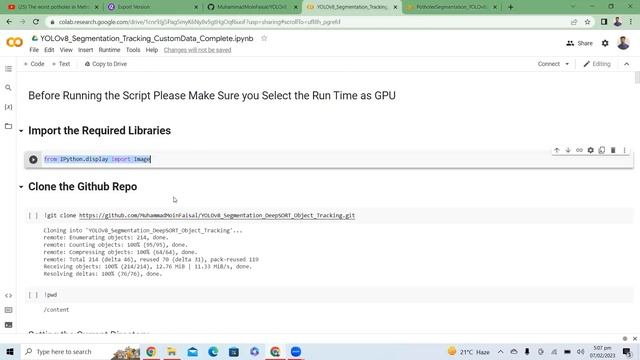Open the Mail app from taskbar
This screenshot has width=640, height=360.
[x=193, y=351]
